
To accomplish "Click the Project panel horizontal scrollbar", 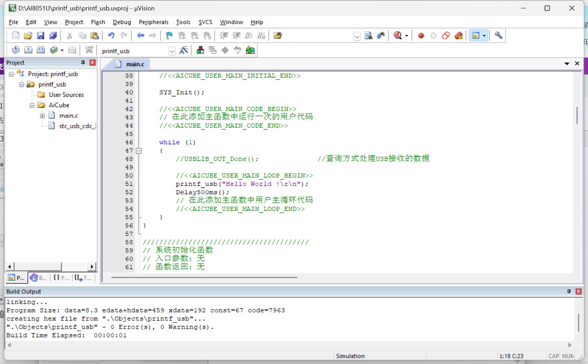I will click(x=38, y=267).
